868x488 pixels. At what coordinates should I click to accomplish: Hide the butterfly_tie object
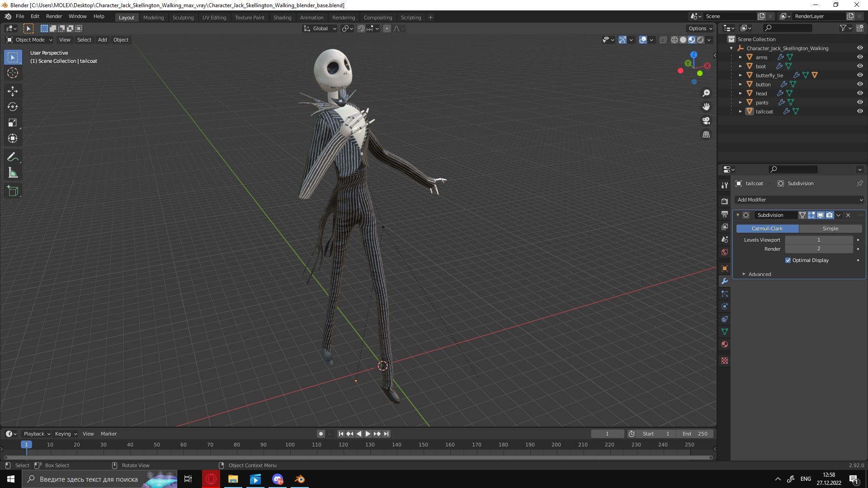click(x=860, y=75)
